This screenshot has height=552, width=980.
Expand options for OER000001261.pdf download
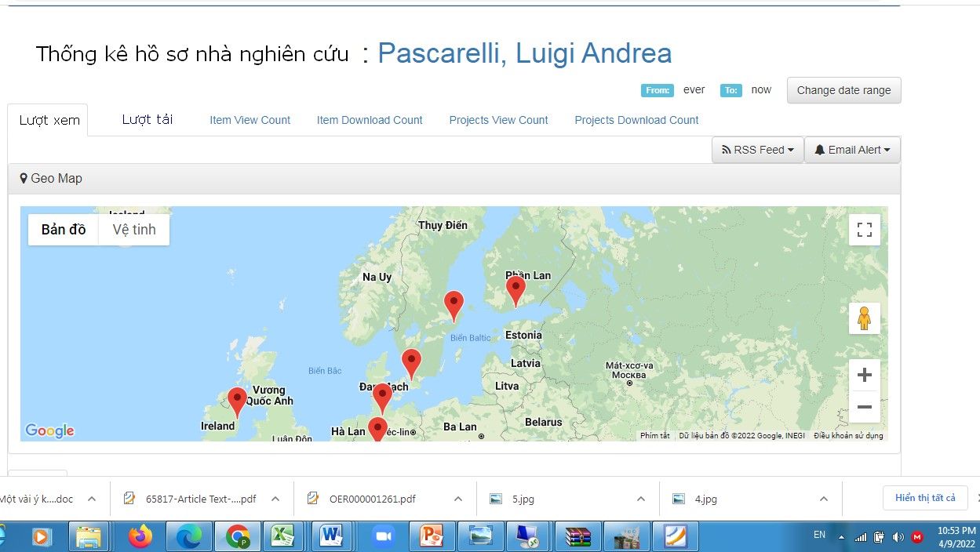(457, 499)
